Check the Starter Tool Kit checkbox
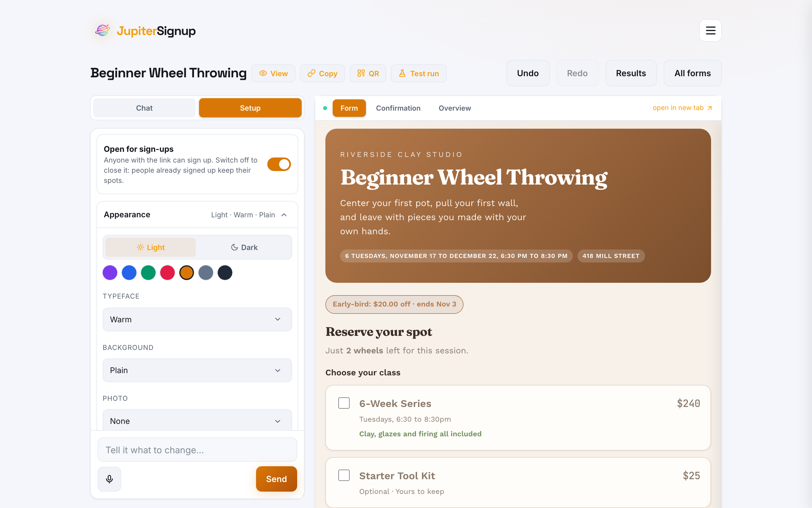This screenshot has width=812, height=508. coord(344,475)
